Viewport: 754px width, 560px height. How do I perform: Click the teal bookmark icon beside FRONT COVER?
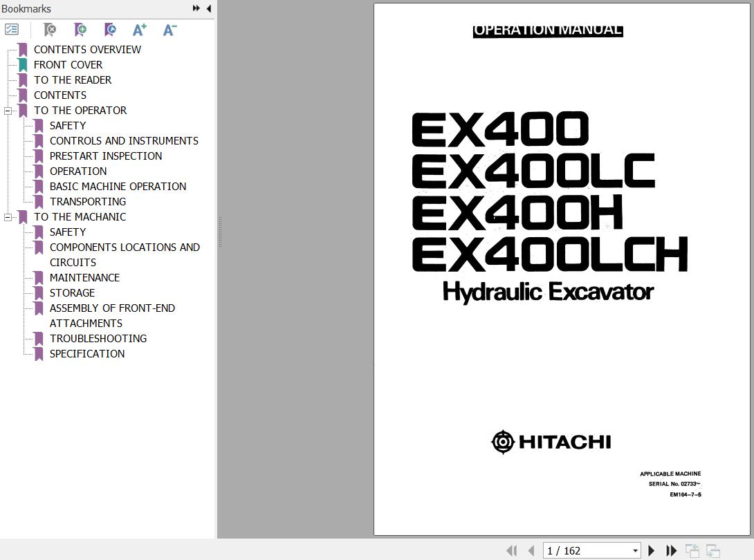[23, 65]
